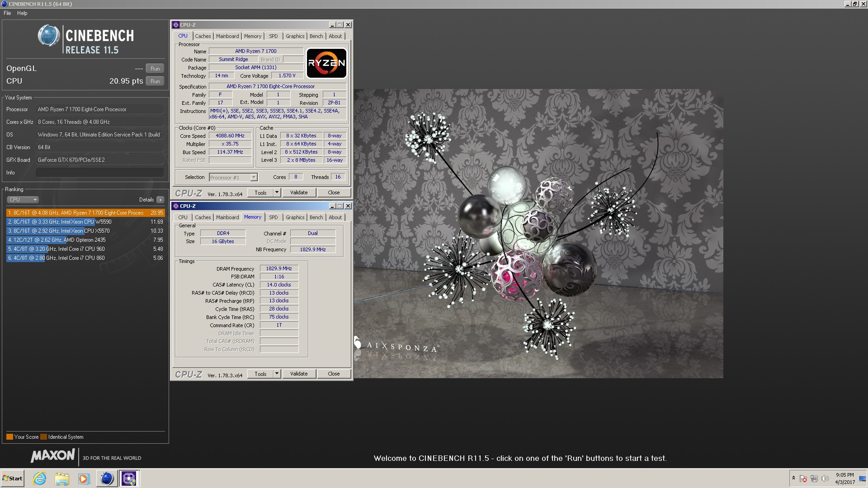The image size is (868, 488).
Task: Open the Processor #1 selection dropdown
Action: click(233, 178)
